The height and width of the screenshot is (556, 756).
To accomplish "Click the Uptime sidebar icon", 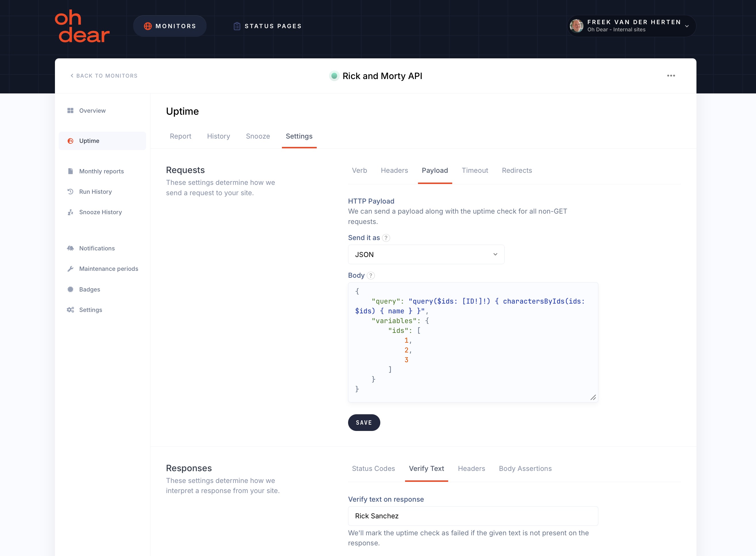I will point(70,141).
